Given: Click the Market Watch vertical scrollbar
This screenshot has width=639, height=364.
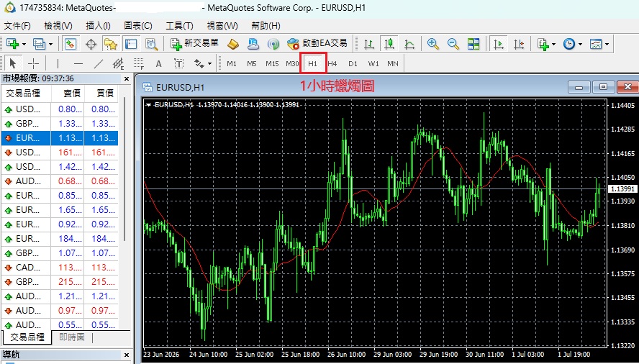Looking at the screenshot, I should pyautogui.click(x=124, y=169).
